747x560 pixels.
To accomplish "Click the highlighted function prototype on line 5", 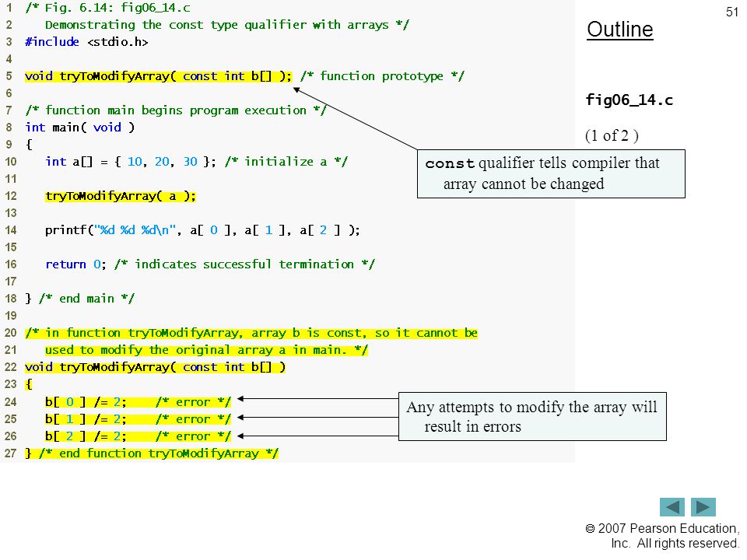I will [158, 76].
